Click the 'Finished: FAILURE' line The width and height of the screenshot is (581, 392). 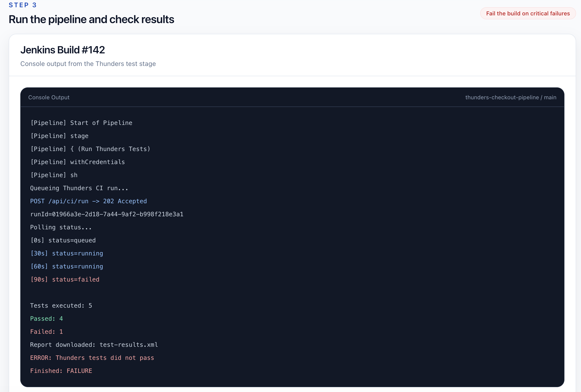point(61,371)
